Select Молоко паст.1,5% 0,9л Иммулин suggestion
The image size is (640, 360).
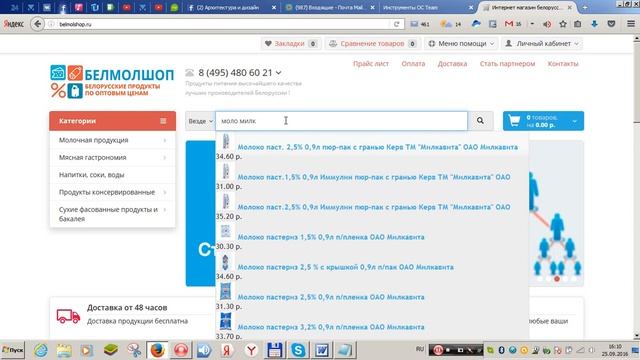(374, 177)
